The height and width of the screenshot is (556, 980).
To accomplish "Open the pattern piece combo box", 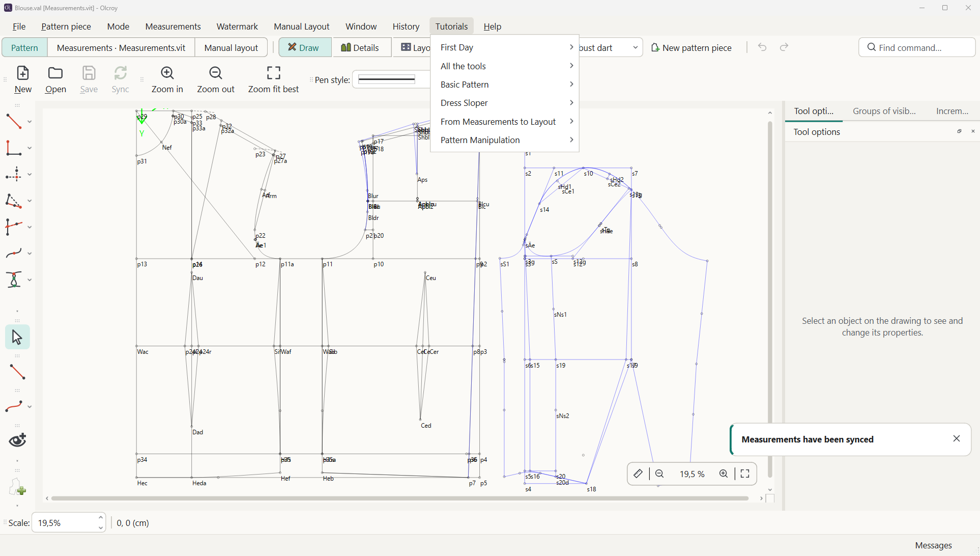I will 611,47.
